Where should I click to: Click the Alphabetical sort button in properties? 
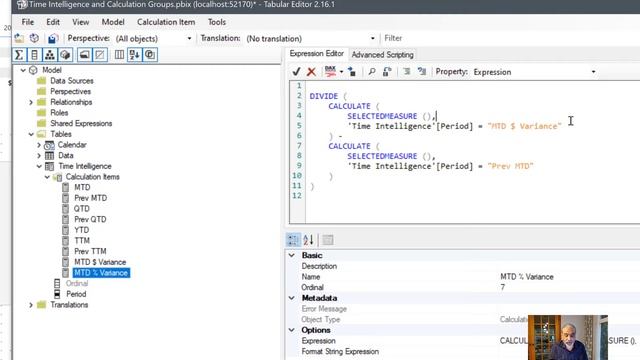coord(308,240)
